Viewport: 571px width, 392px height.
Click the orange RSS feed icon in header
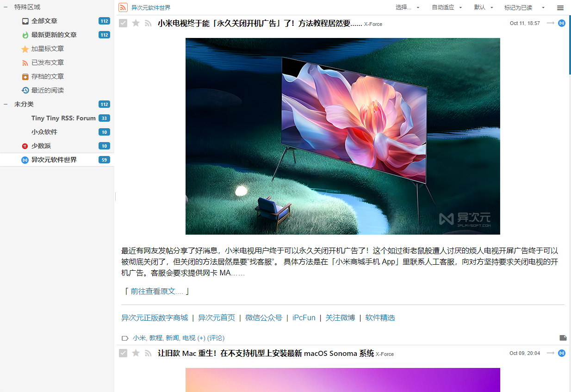click(123, 7)
